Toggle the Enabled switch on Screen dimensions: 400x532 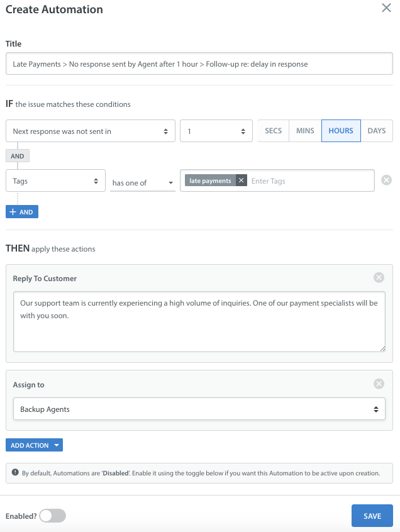(52, 516)
